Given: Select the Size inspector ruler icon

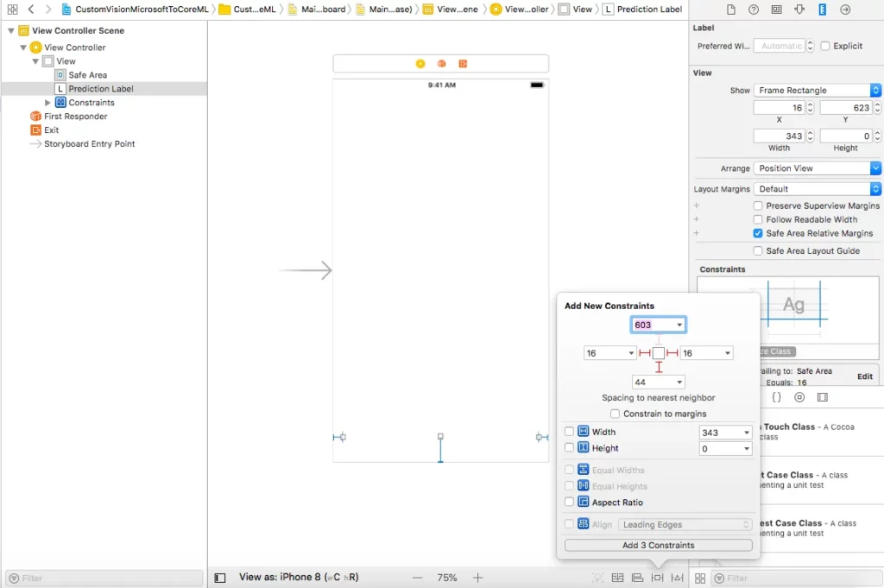Looking at the screenshot, I should 822,9.
